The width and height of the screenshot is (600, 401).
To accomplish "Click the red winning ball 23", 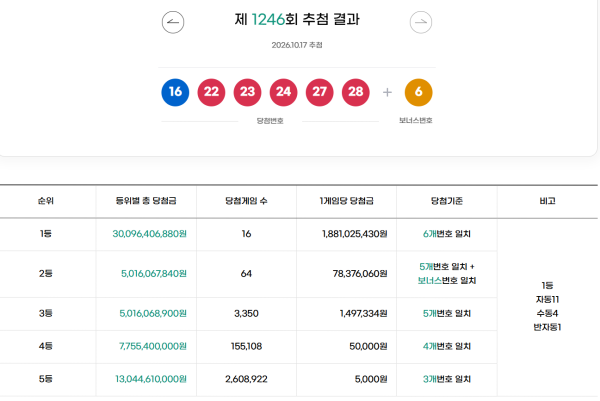I will click(248, 92).
